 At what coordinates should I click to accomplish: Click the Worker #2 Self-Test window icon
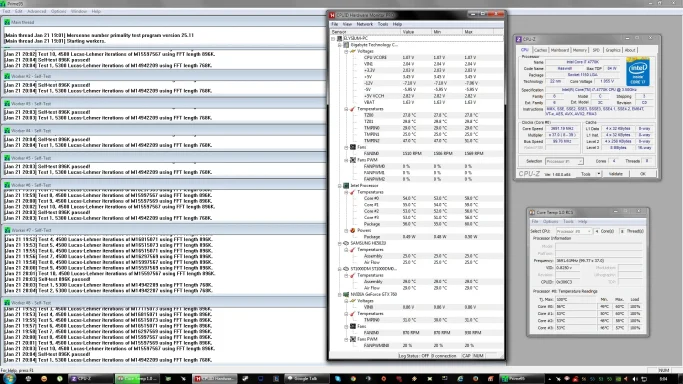[7, 76]
